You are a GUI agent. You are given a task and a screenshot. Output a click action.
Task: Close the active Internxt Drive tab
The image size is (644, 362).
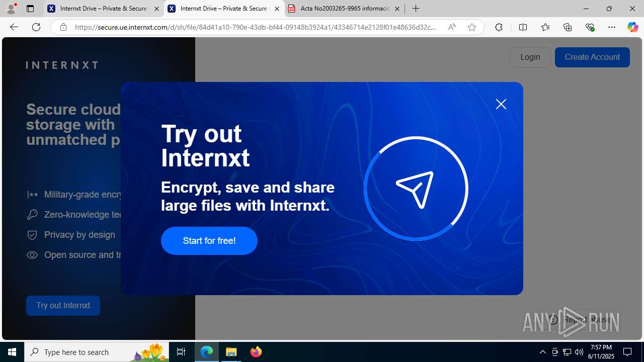(x=277, y=9)
